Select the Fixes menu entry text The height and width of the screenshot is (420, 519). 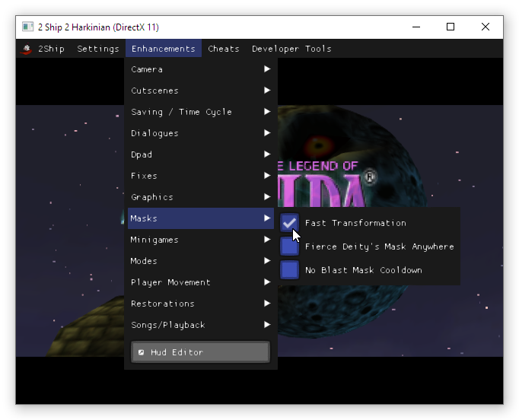[x=144, y=176]
